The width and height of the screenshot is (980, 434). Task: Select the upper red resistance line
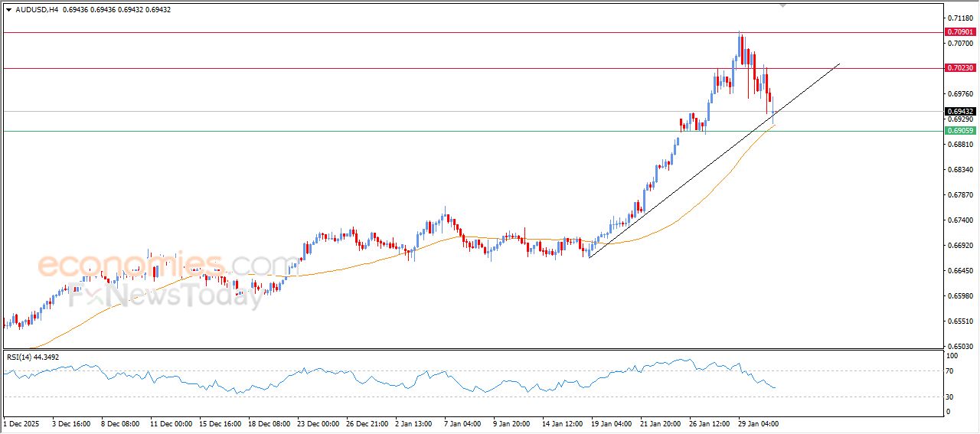pos(383,32)
